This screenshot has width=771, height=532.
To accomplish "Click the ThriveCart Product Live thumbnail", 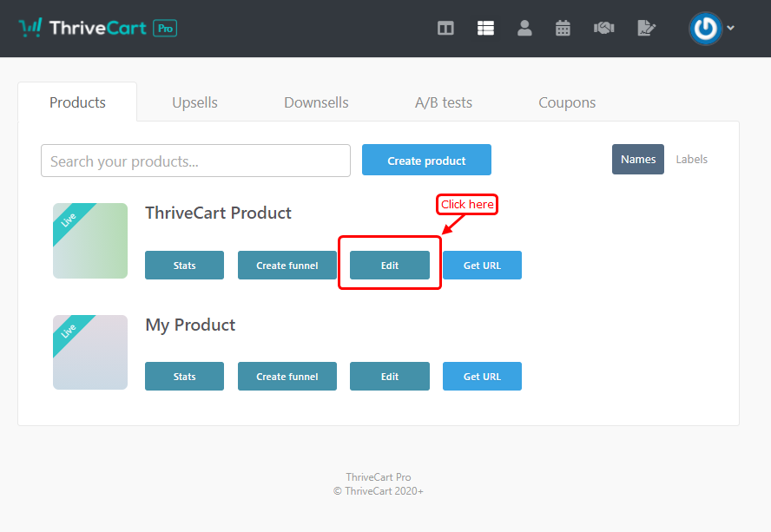I will 90,241.
